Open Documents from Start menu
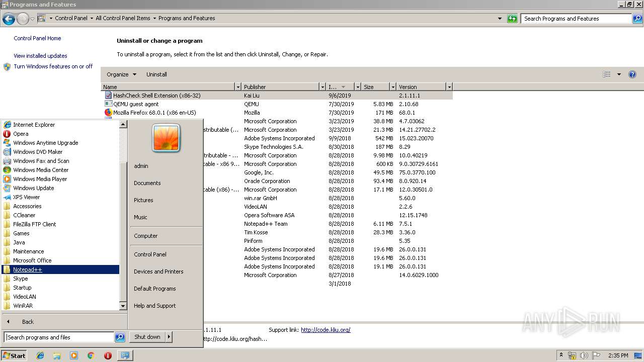Viewport: 644px width, 362px height. [x=147, y=183]
